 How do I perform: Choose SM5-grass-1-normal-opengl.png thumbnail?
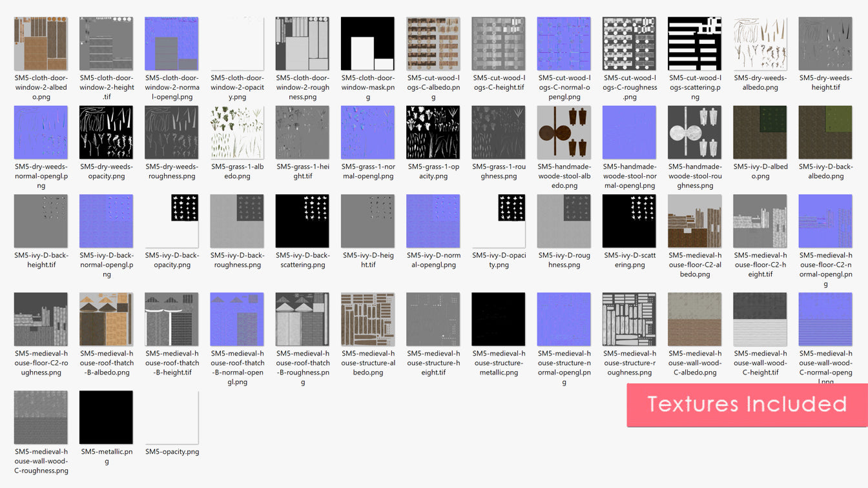(x=367, y=132)
